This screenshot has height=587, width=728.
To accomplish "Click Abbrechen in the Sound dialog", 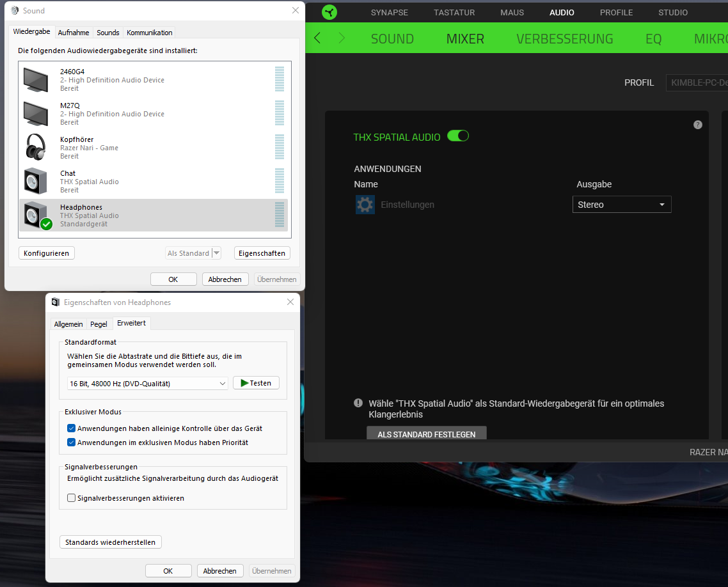I will click(x=225, y=279).
